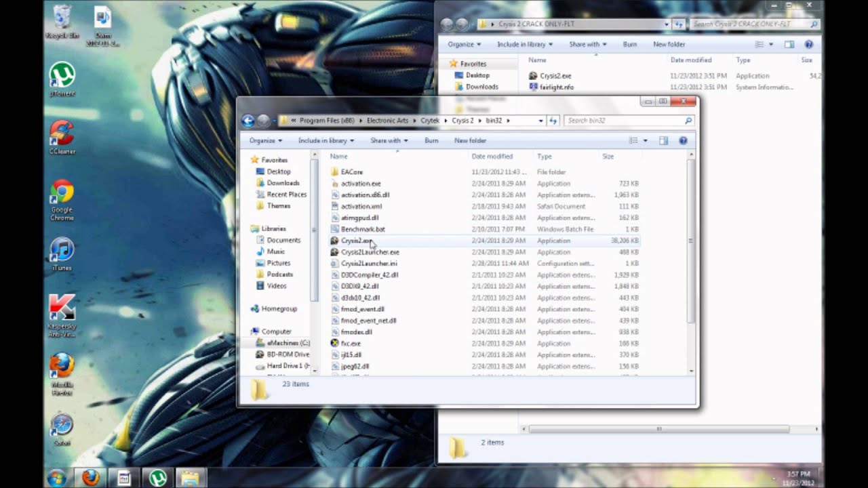The image size is (868, 488).
Task: Launch Mozilla Firefox from the desktop
Action: (62, 375)
